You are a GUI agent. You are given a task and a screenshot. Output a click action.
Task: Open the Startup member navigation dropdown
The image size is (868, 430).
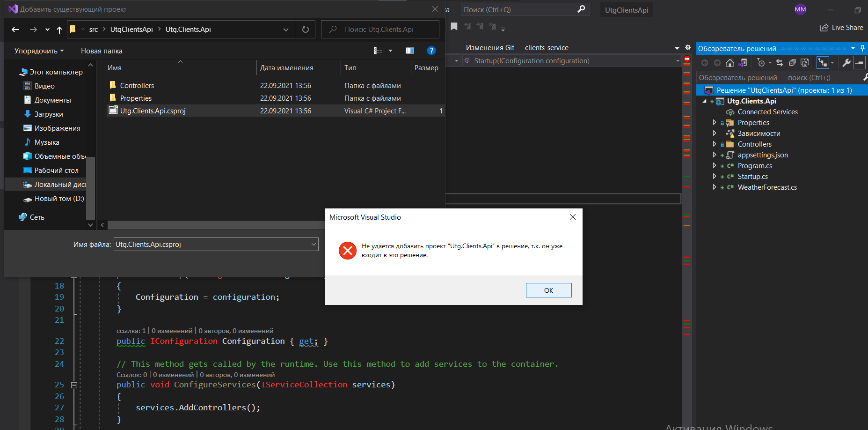pos(678,61)
